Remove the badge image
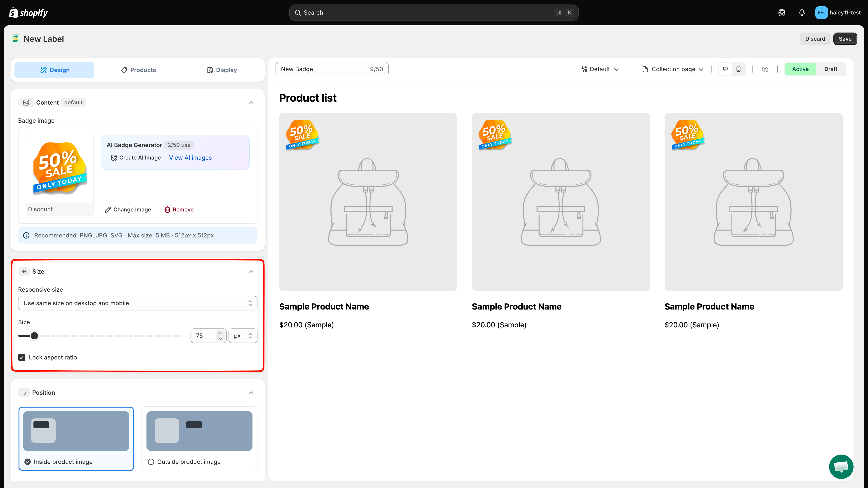This screenshot has width=868, height=488. (179, 209)
